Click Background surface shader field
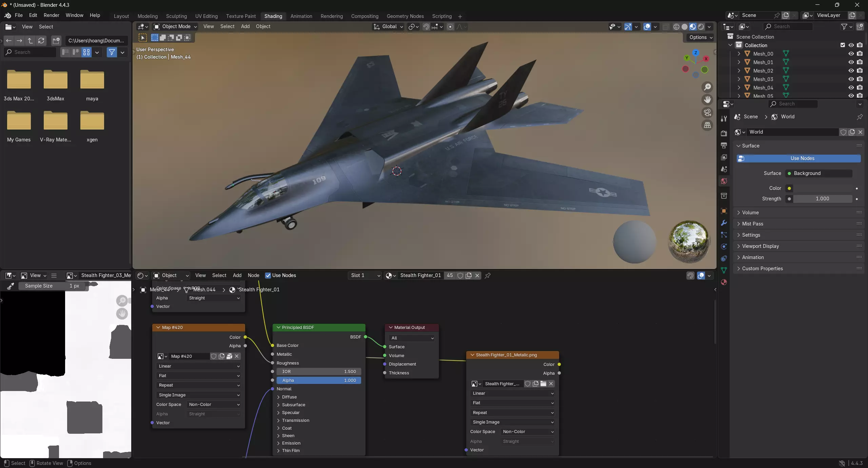Screen dimensions: 868x468 click(x=818, y=173)
